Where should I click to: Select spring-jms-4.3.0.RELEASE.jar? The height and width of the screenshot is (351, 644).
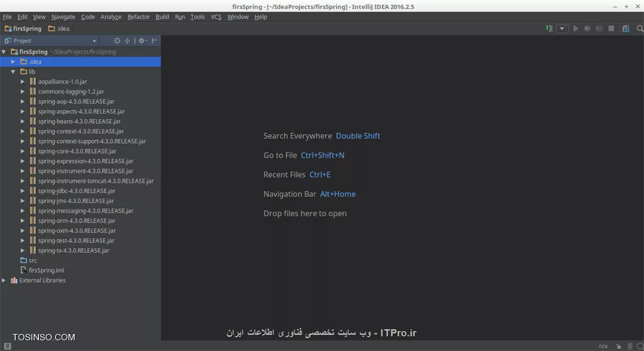click(x=76, y=201)
